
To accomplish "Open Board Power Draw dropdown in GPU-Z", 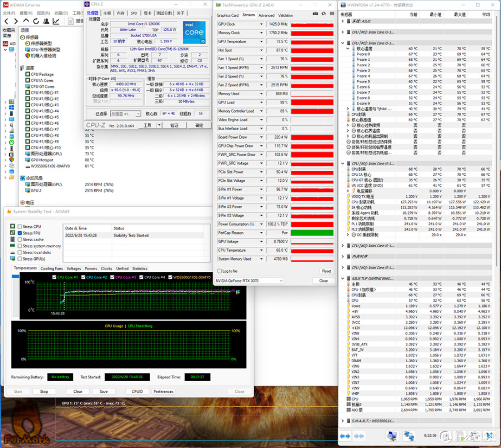I will click(261, 137).
